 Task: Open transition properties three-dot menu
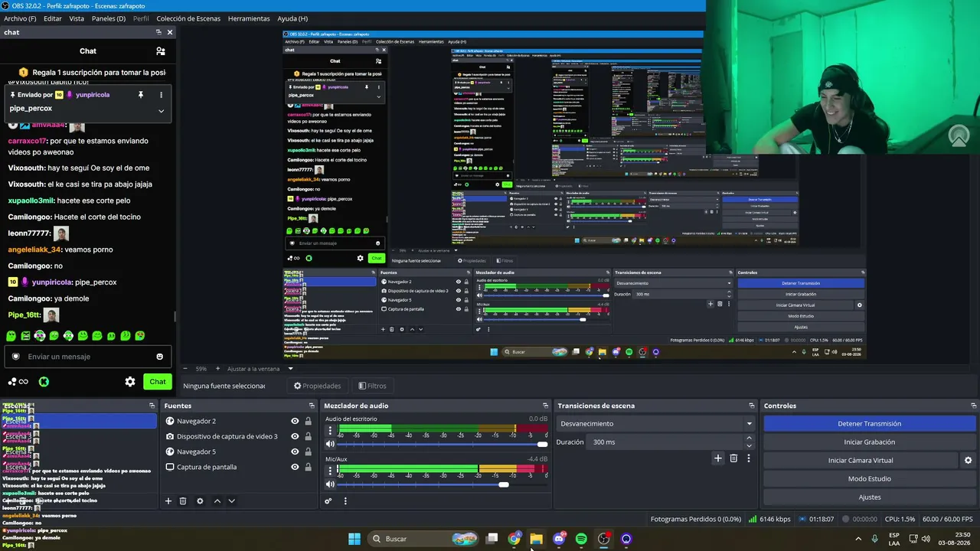749,458
